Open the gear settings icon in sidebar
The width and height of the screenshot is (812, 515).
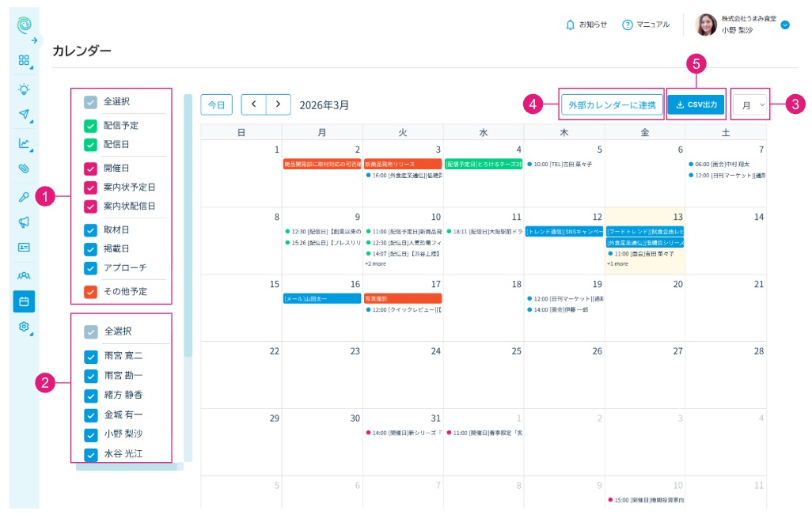pyautogui.click(x=24, y=327)
